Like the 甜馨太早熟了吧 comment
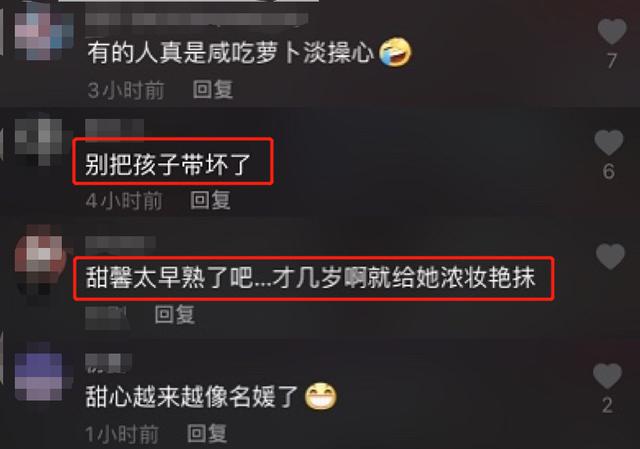 [610, 257]
